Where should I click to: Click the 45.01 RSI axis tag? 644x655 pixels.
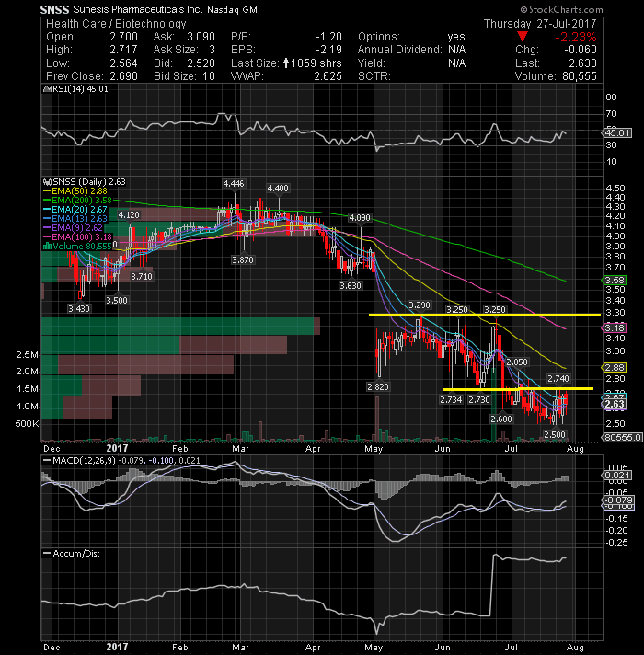click(x=617, y=133)
